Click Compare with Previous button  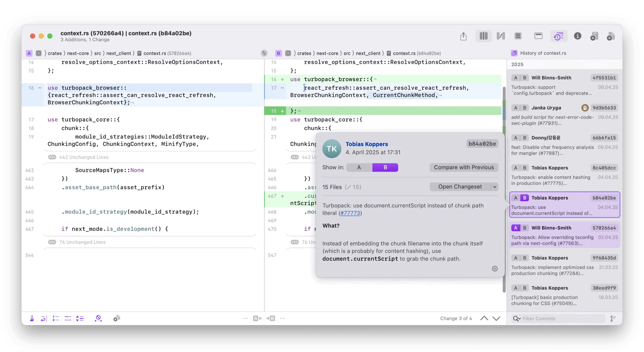pyautogui.click(x=464, y=168)
